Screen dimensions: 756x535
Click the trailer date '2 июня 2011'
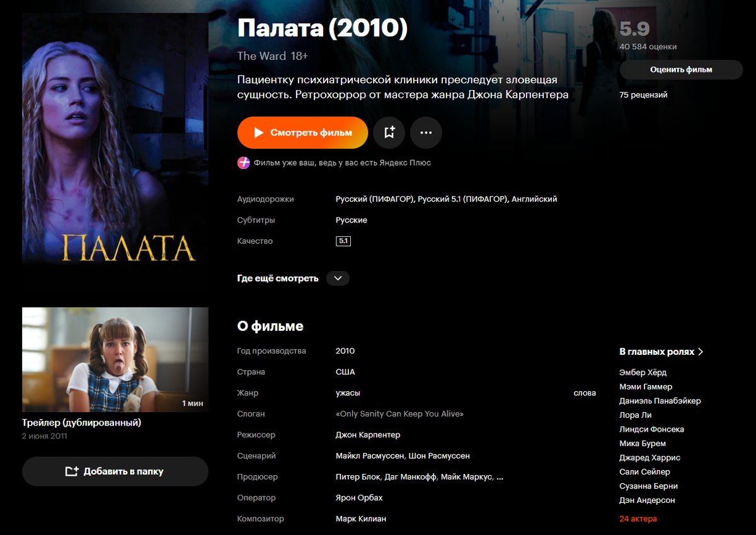pyautogui.click(x=45, y=436)
